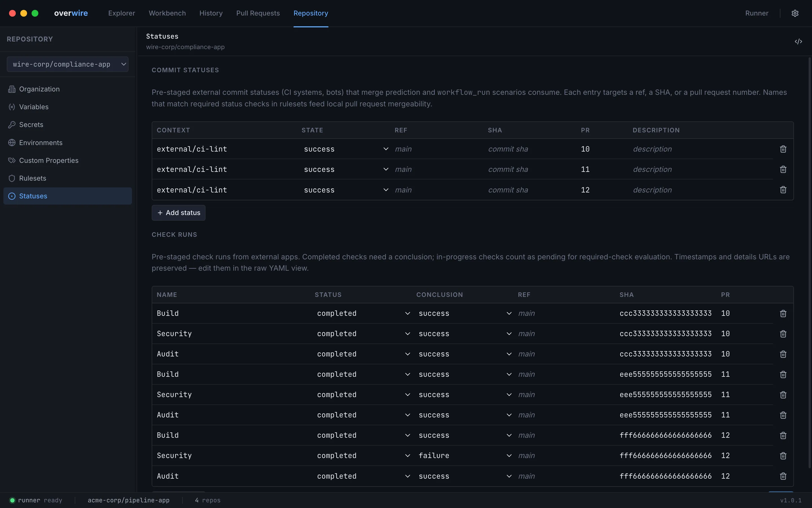812x508 pixels.
Task: Delete external/ci-lint status for PR 10
Action: [x=783, y=149]
